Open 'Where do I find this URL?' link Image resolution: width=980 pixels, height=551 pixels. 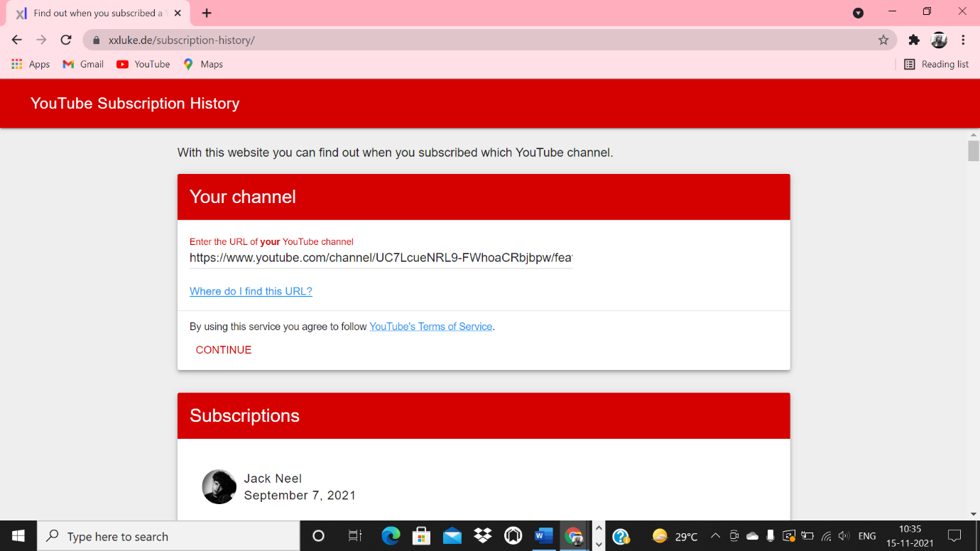[x=251, y=291]
